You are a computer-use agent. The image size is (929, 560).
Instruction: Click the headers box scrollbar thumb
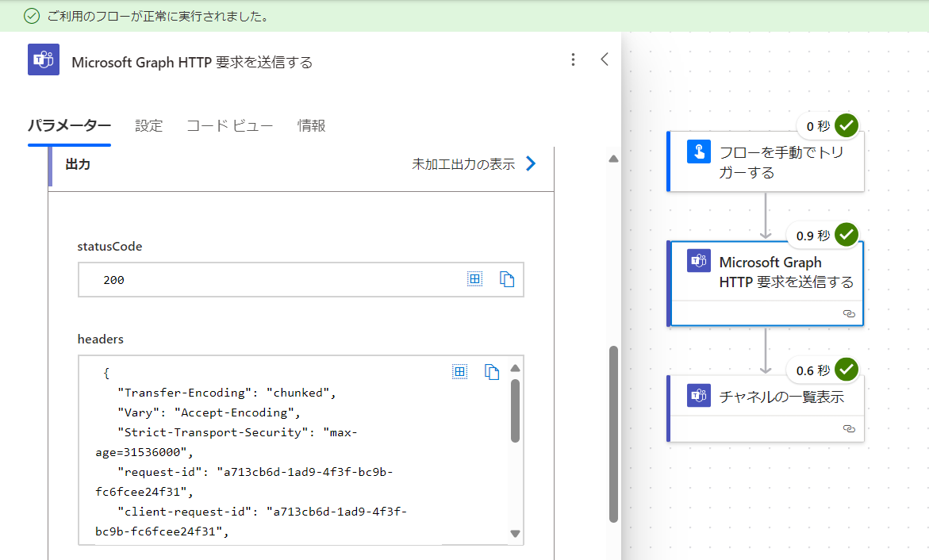pyautogui.click(x=516, y=411)
